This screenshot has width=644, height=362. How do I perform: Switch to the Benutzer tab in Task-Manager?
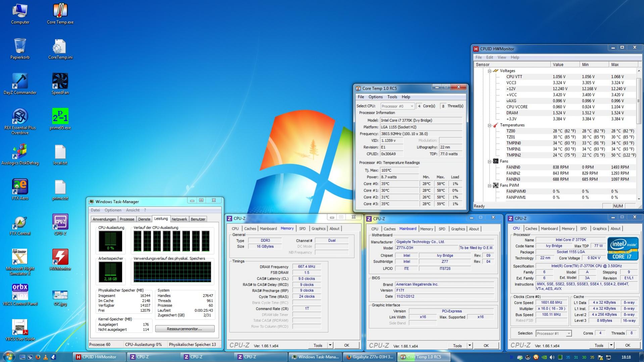coord(198,219)
